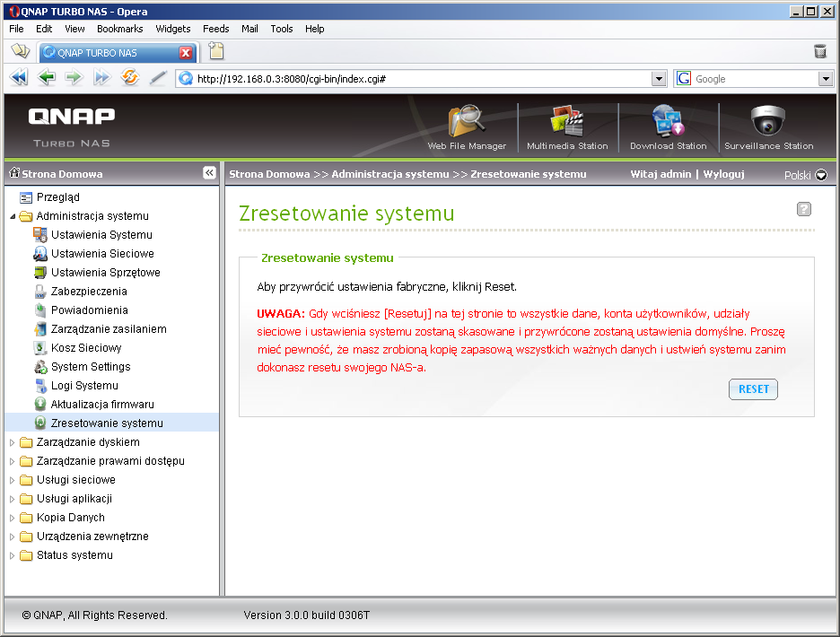Select Aktualizacja firmwaru in the sidebar
The height and width of the screenshot is (637, 840).
coord(102,405)
